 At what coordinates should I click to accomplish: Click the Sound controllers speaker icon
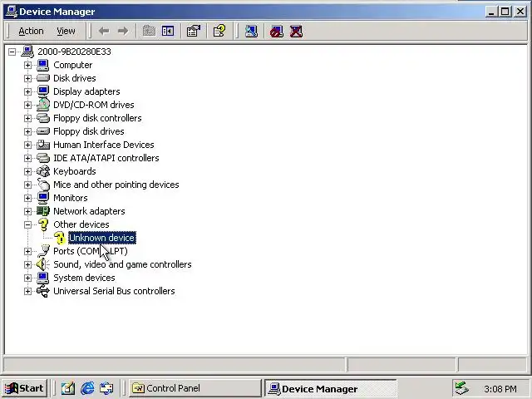tap(43, 264)
